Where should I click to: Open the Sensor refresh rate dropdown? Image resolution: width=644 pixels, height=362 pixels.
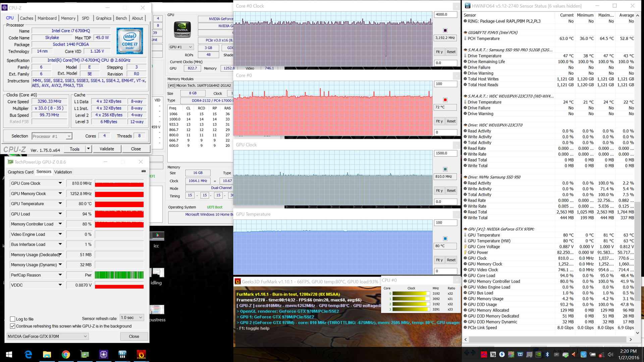point(132,318)
